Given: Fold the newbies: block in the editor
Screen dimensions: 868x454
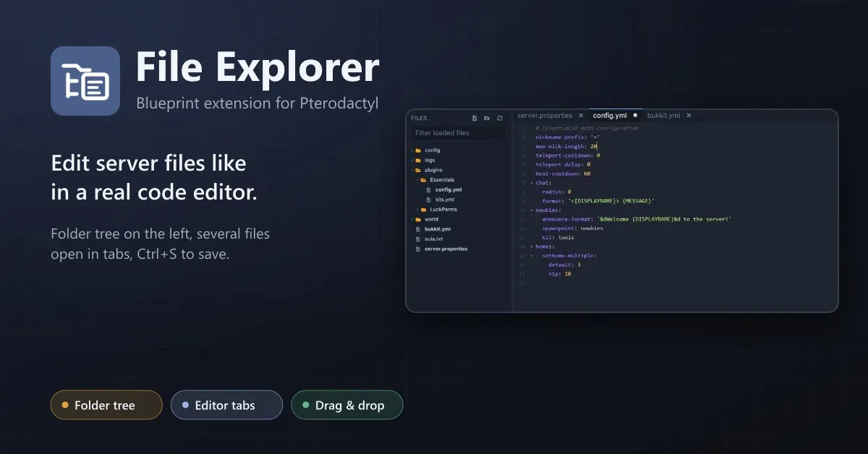Looking at the screenshot, I should click(x=532, y=210).
